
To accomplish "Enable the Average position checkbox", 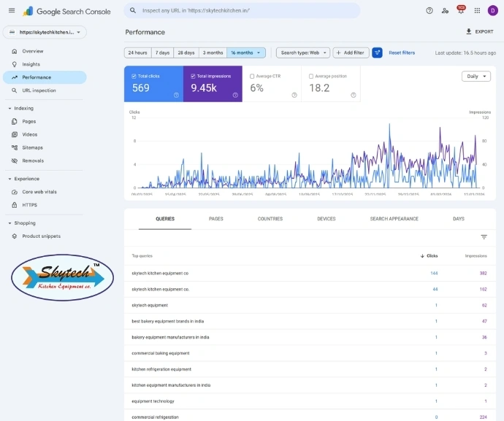I will pyautogui.click(x=311, y=76).
